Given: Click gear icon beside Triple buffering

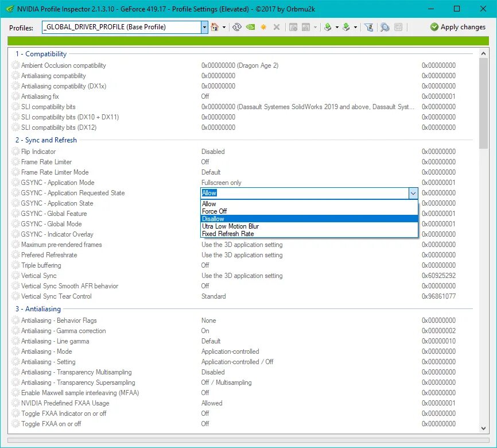Looking at the screenshot, I should pos(15,265).
